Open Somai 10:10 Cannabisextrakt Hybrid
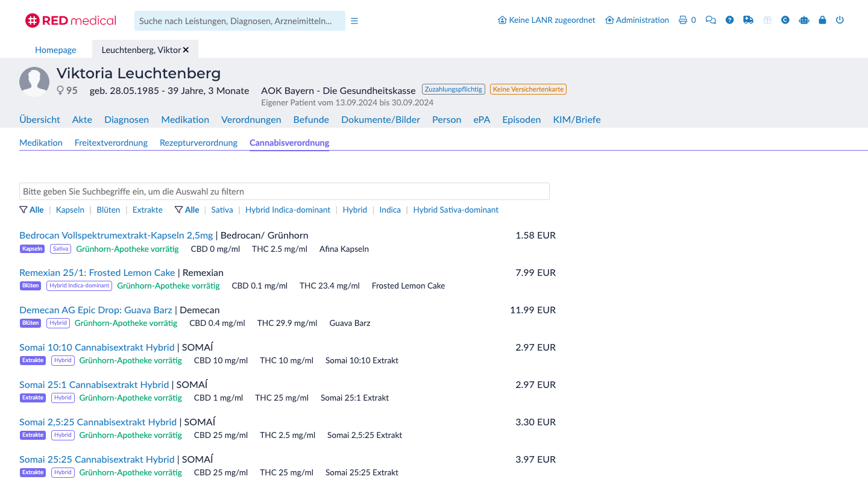The image size is (868, 488). point(97,347)
